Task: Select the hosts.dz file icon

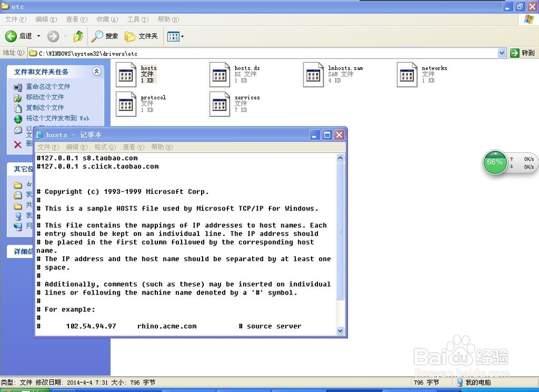Action: click(x=220, y=74)
